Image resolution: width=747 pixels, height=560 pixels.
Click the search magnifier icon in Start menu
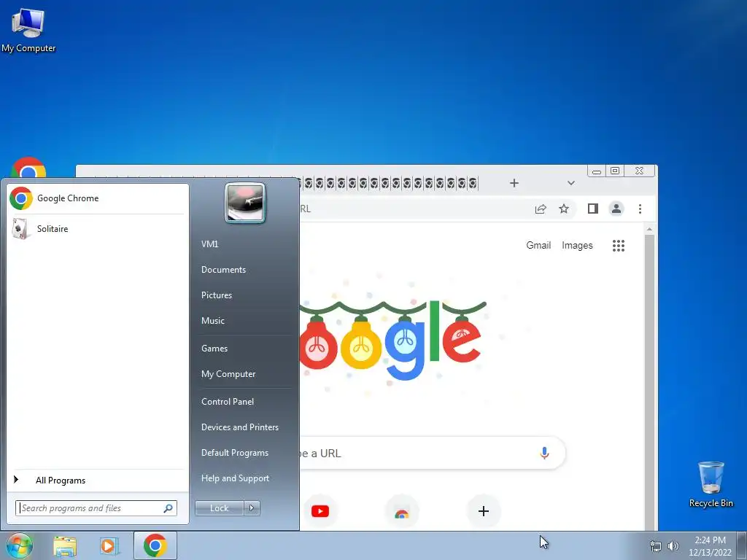tap(169, 508)
